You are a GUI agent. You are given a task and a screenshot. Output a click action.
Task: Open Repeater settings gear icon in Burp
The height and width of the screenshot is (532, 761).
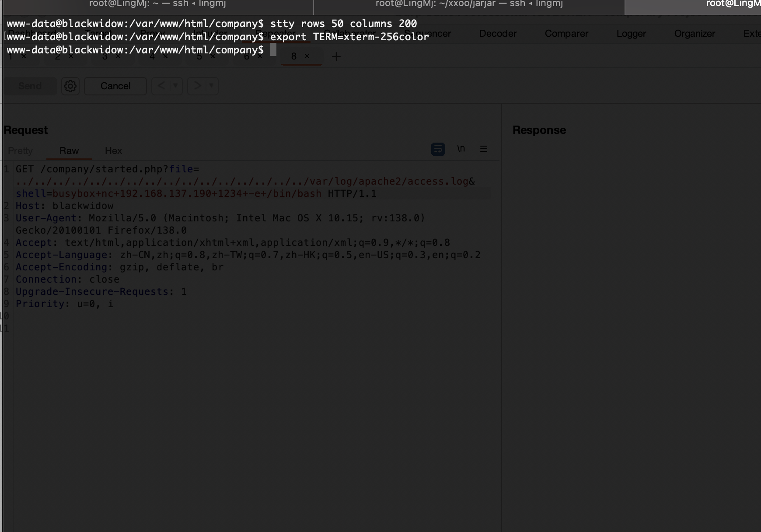coord(70,86)
